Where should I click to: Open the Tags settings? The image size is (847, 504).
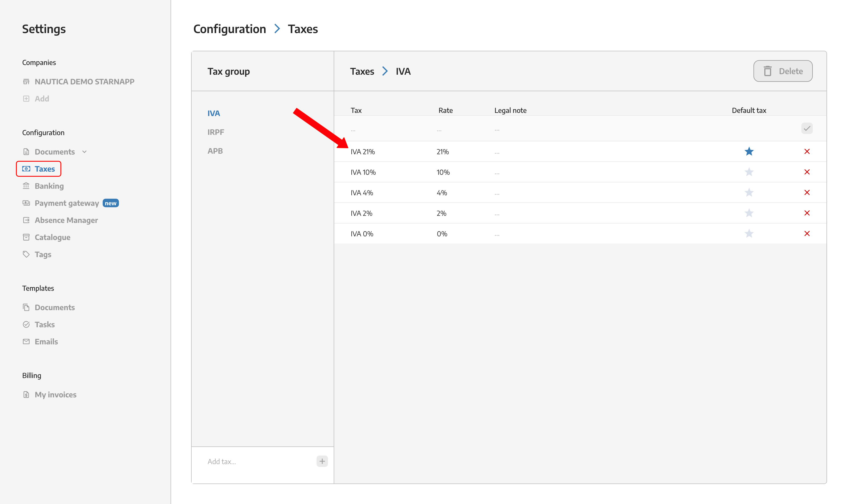tap(43, 254)
